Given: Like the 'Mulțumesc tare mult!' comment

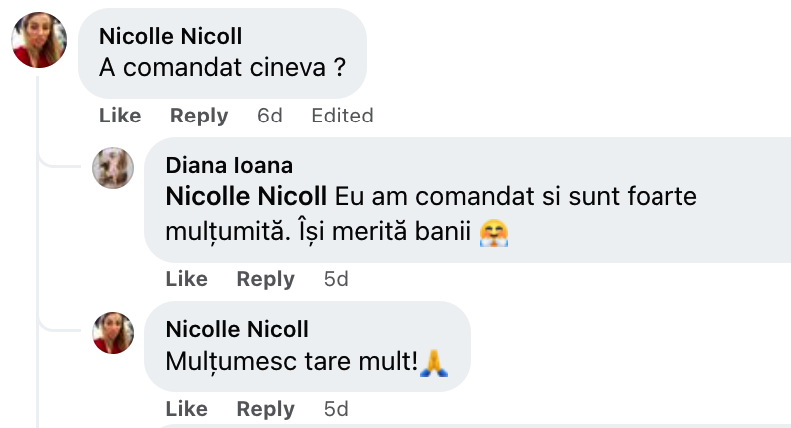Looking at the screenshot, I should (187, 409).
